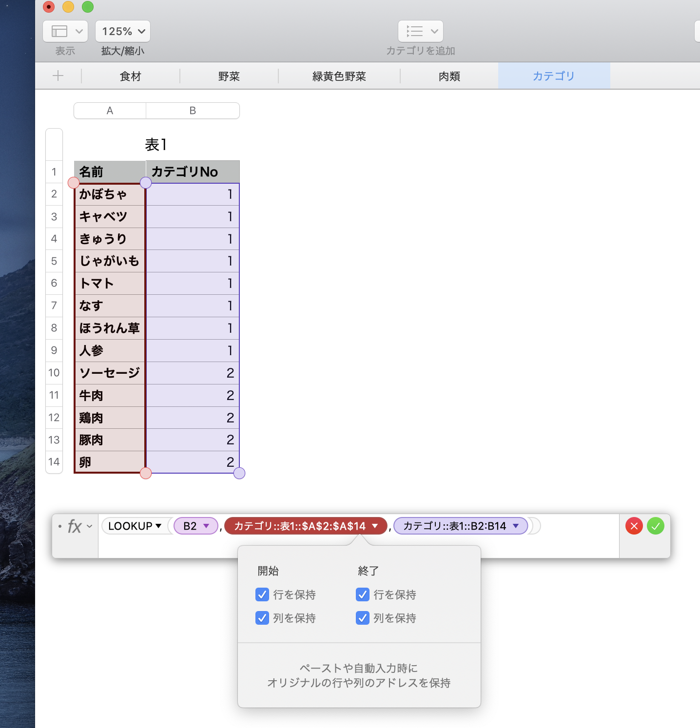Click the green checkmark to accept formula

pos(655,526)
